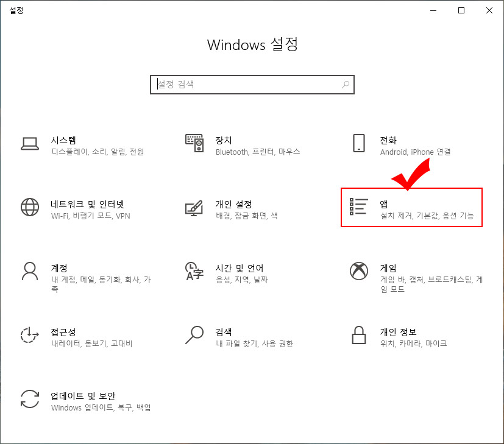The height and width of the screenshot is (444, 504).
Task: Click the text '내 파일 찾기, 사용 권한'
Action: pyautogui.click(x=255, y=344)
